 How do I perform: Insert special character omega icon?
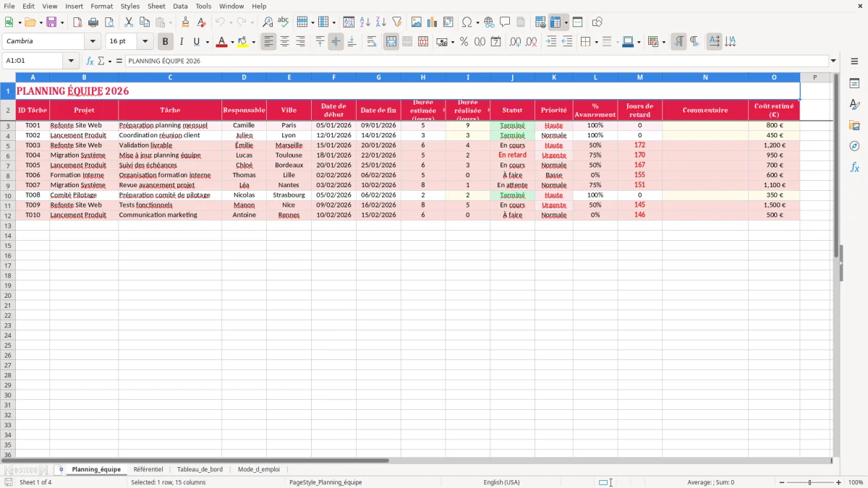[467, 22]
